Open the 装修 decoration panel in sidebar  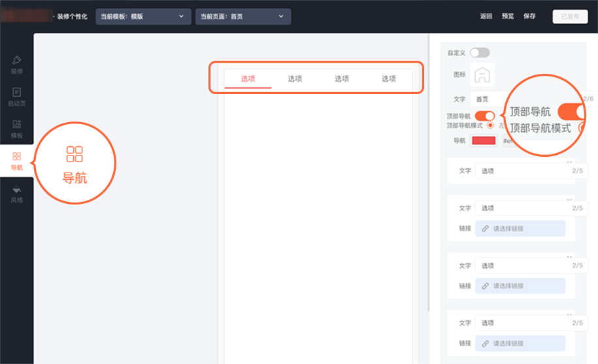pos(16,64)
